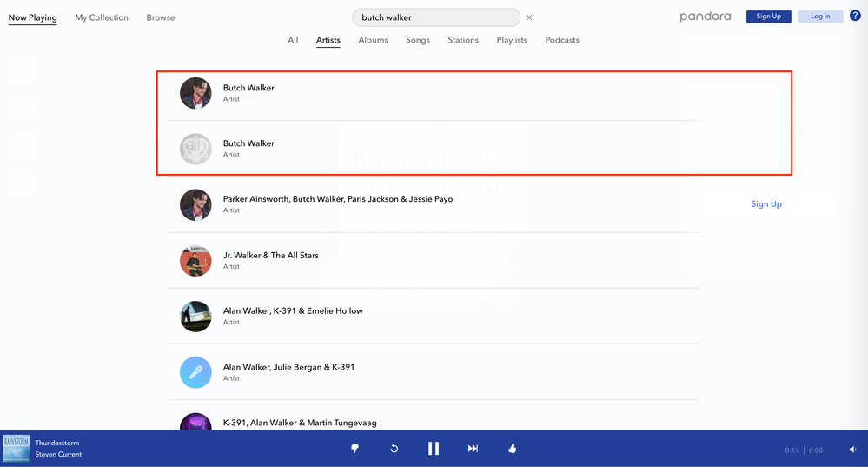The image size is (868, 467).
Task: Switch to the Albums tab
Action: click(373, 40)
